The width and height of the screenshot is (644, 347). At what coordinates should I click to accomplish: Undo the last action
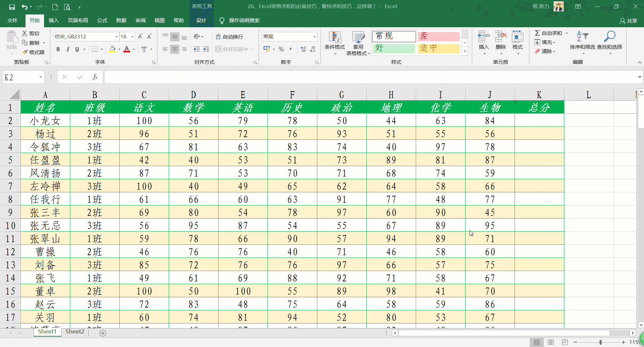pyautogui.click(x=25, y=7)
